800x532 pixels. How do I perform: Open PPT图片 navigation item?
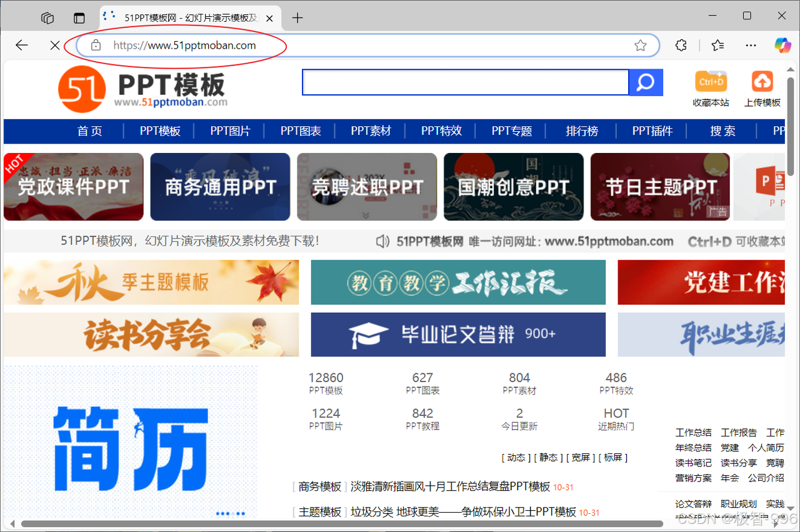coord(230,131)
